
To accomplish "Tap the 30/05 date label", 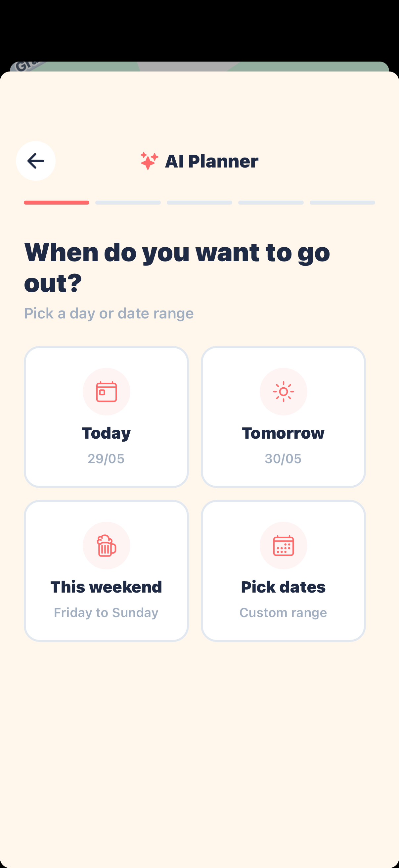I will click(283, 458).
